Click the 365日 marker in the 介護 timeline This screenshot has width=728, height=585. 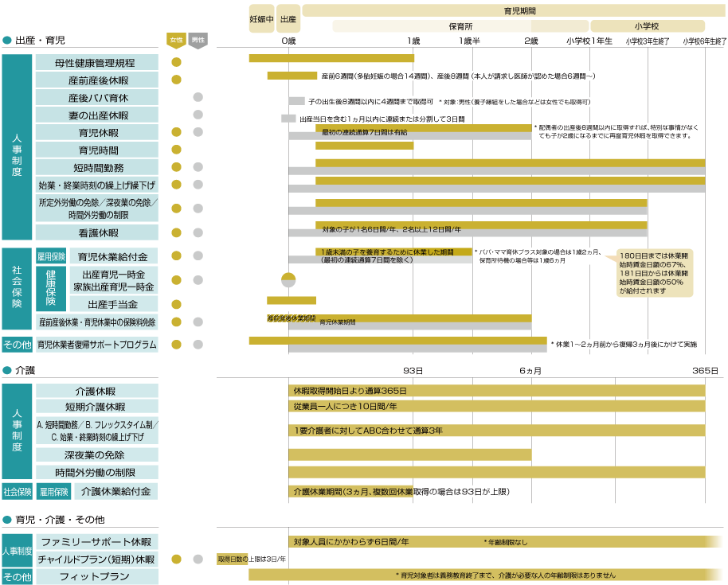pyautogui.click(x=705, y=371)
